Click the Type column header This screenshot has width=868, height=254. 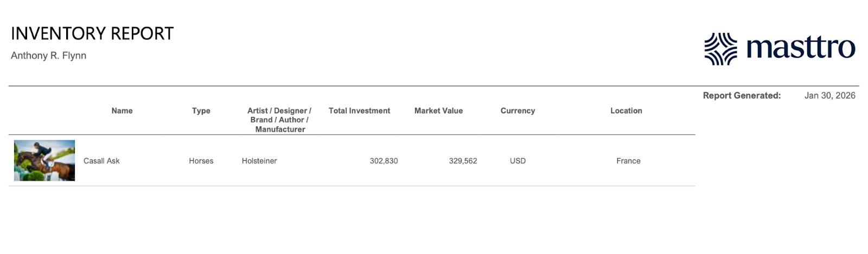tap(201, 110)
